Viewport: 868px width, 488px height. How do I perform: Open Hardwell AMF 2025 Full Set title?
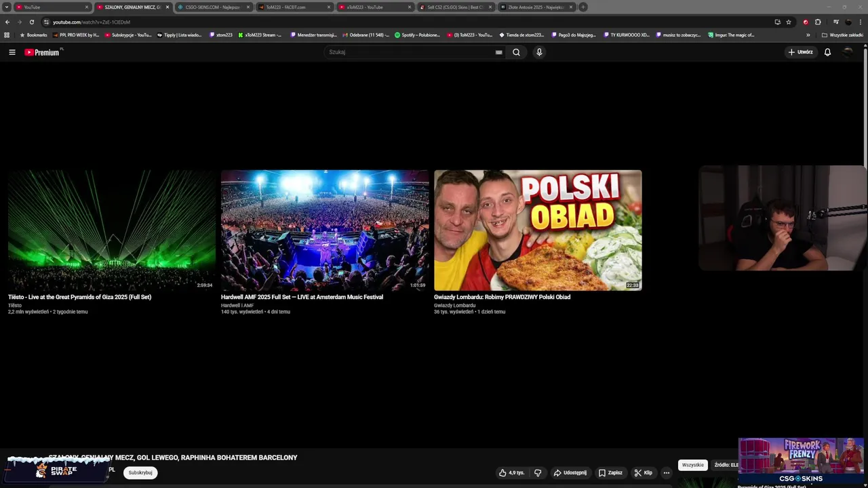pos(302,297)
